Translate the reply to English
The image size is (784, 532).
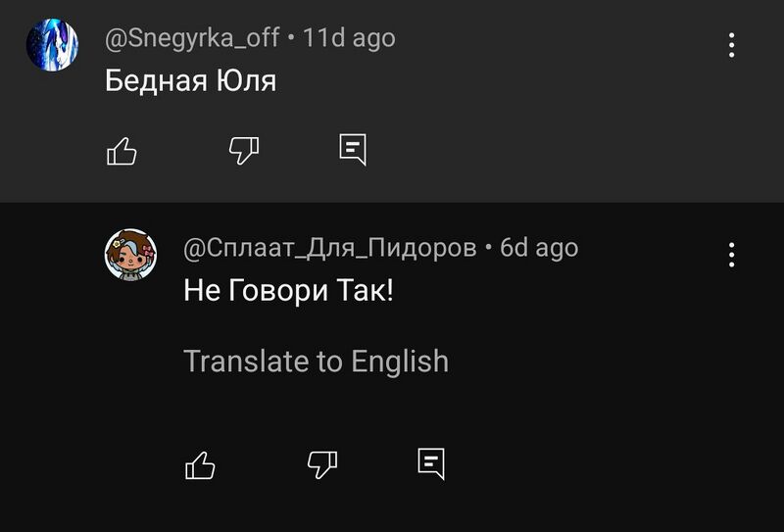coord(316,362)
